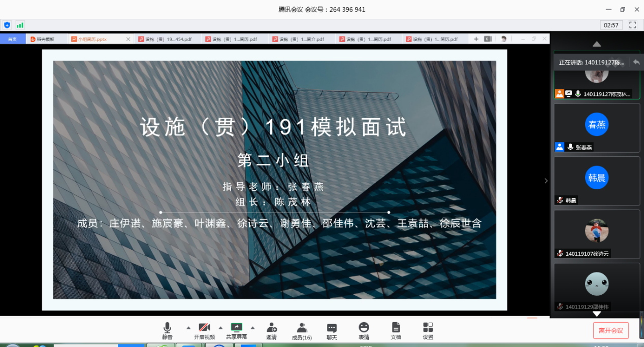The height and width of the screenshot is (347, 644).
Task: Toggle full screen mode icon
Action: coord(632,25)
